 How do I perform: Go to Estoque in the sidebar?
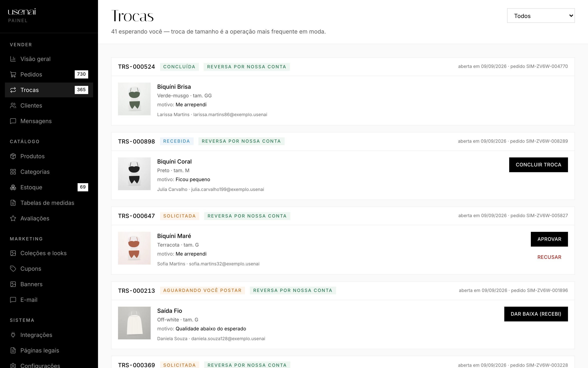(x=49, y=187)
